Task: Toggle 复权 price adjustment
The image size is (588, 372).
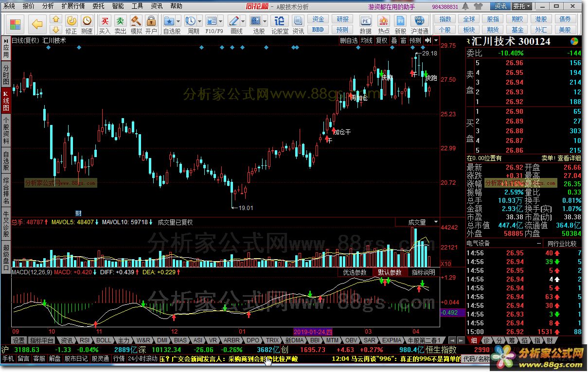Action: pos(382,41)
